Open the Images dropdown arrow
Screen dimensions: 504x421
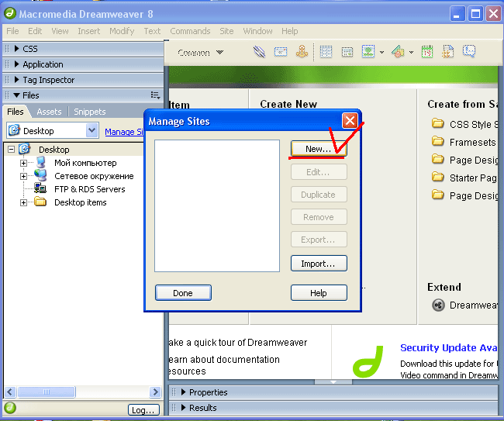pyautogui.click(x=381, y=52)
